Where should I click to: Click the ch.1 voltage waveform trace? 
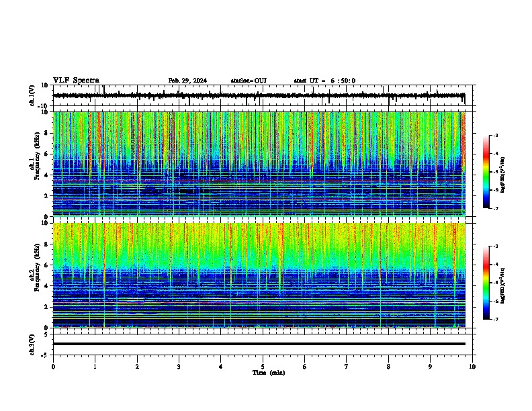(259, 95)
